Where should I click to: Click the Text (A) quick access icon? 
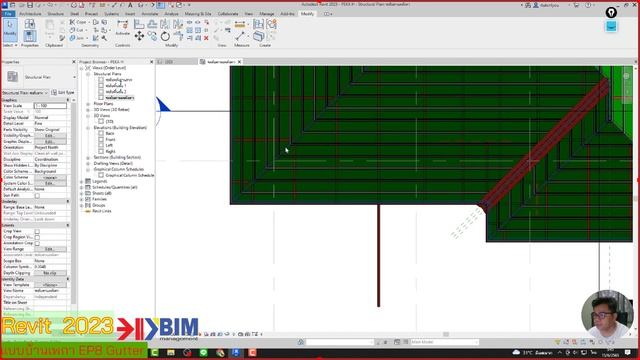[x=130, y=5]
